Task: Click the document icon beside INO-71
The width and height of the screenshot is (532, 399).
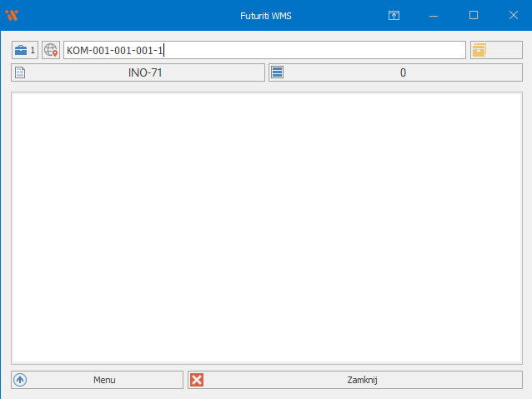Action: pyautogui.click(x=21, y=72)
